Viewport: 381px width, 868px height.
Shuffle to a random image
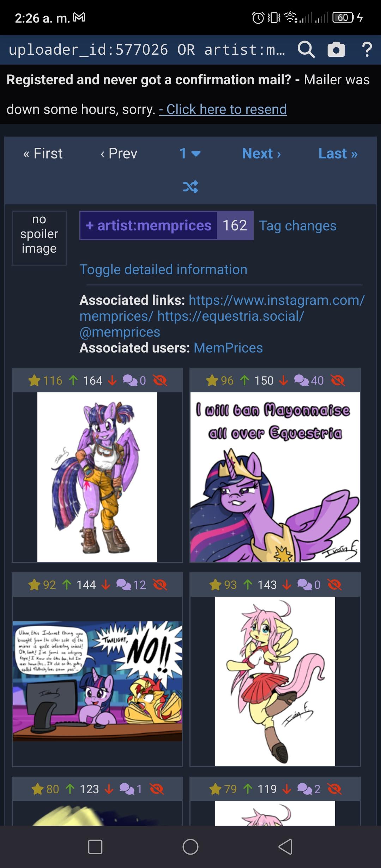point(190,187)
